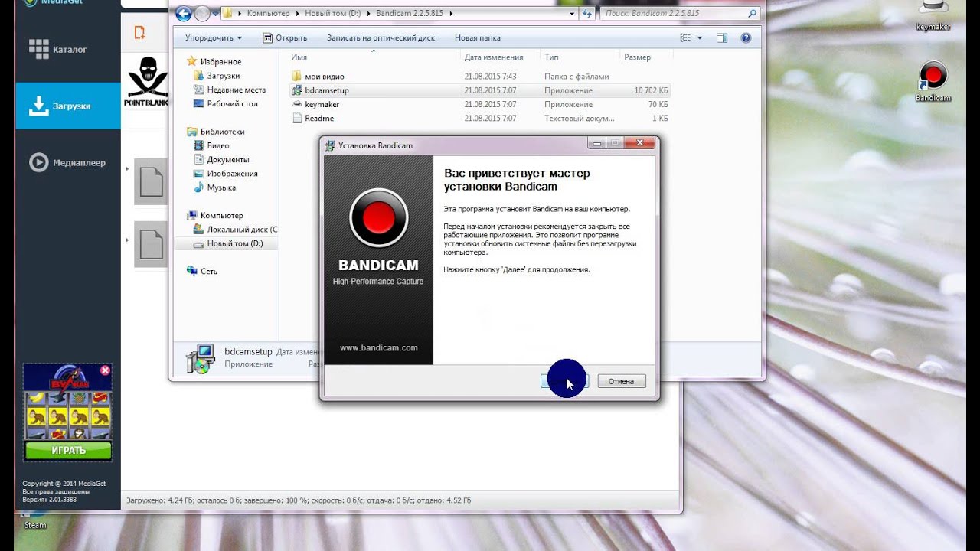Click the installer title bar icon

coord(330,145)
